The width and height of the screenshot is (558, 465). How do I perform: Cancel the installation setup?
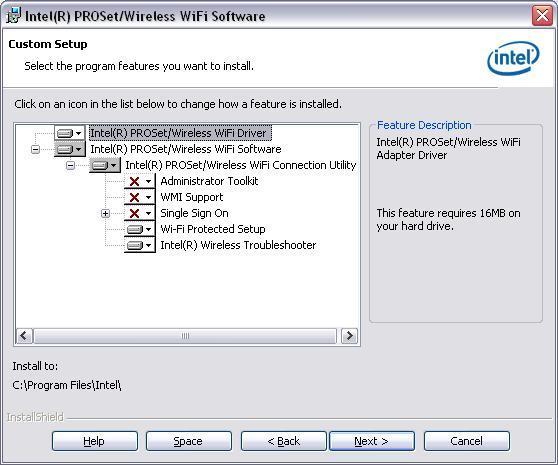point(467,441)
